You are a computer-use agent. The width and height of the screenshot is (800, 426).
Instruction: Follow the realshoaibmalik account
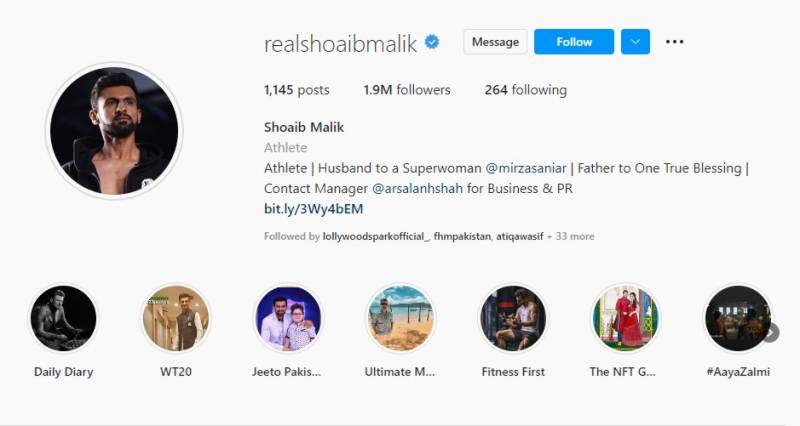point(574,42)
